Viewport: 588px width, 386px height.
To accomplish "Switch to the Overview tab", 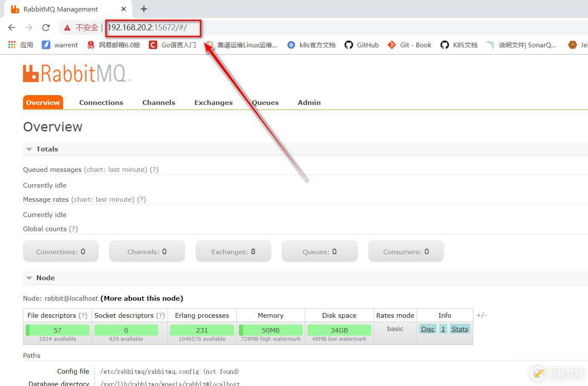I will pos(43,102).
